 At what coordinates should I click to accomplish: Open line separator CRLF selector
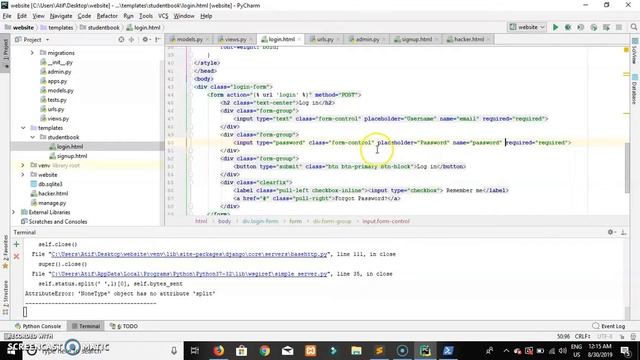(x=582, y=336)
